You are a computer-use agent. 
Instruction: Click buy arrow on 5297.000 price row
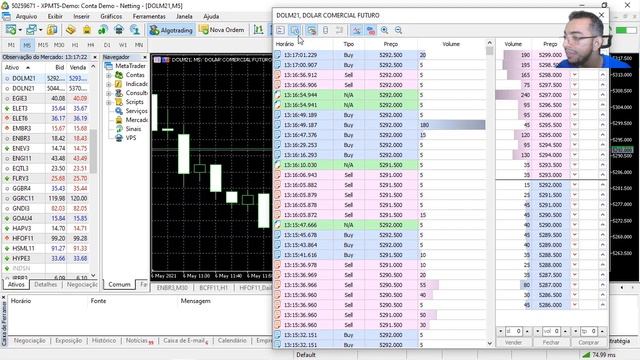(x=602, y=95)
